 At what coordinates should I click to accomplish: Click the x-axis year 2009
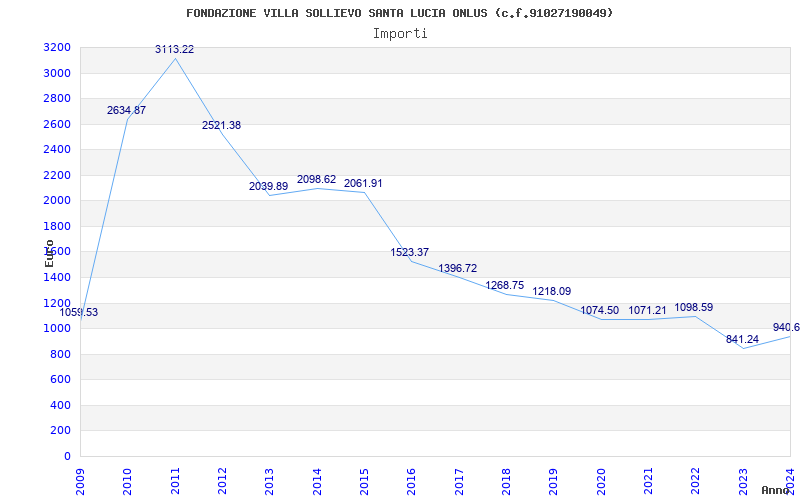pyautogui.click(x=80, y=481)
